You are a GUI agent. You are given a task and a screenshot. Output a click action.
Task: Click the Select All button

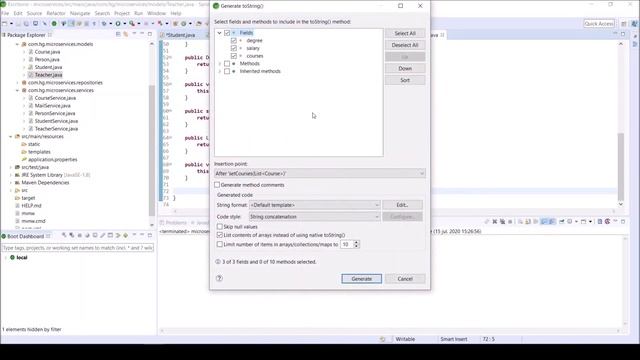coord(405,33)
